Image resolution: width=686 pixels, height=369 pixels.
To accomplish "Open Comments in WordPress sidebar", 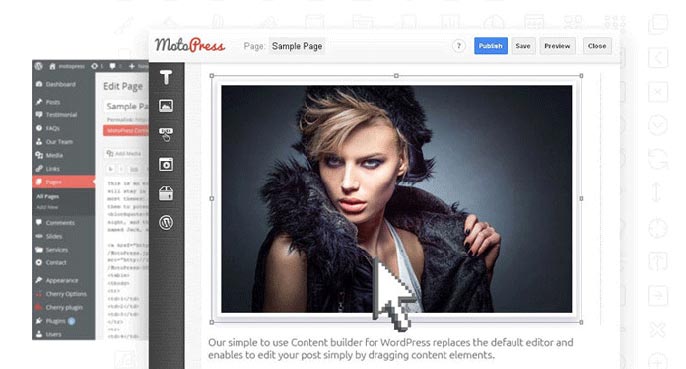I will pos(60,223).
